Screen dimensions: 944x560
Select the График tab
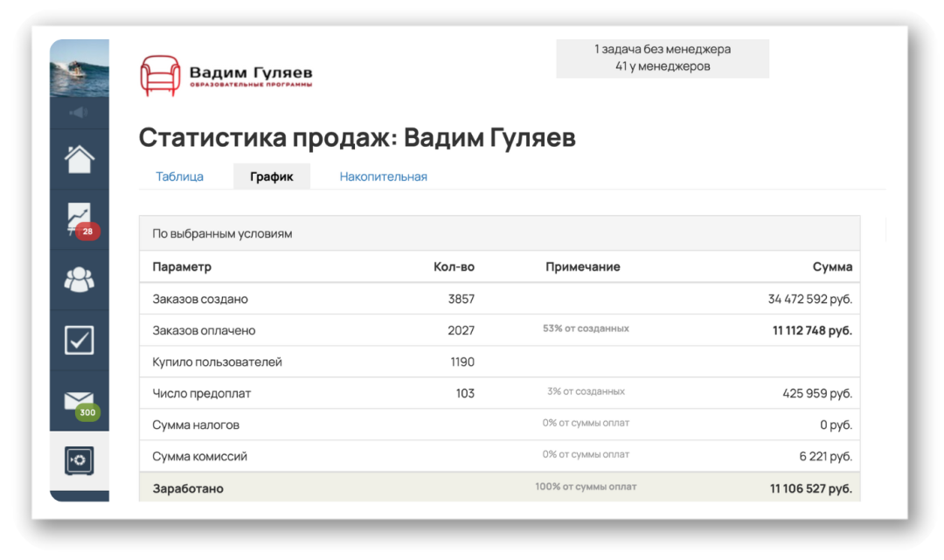pos(271,176)
